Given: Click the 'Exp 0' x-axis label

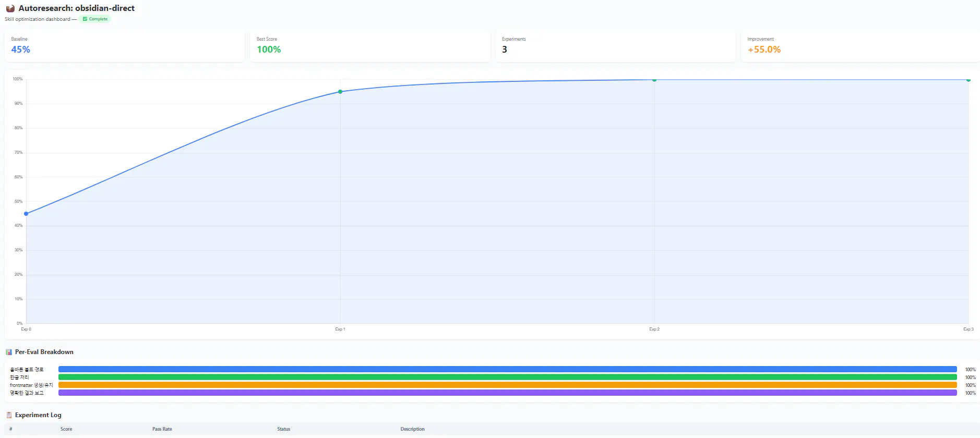Looking at the screenshot, I should [x=26, y=330].
